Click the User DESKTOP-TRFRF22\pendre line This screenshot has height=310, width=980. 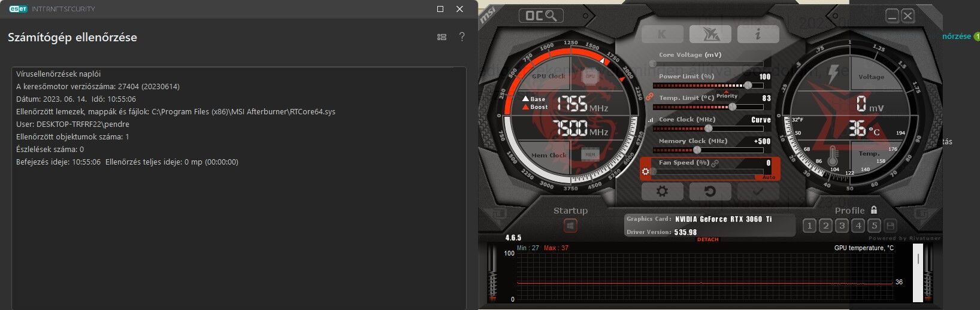coord(72,124)
